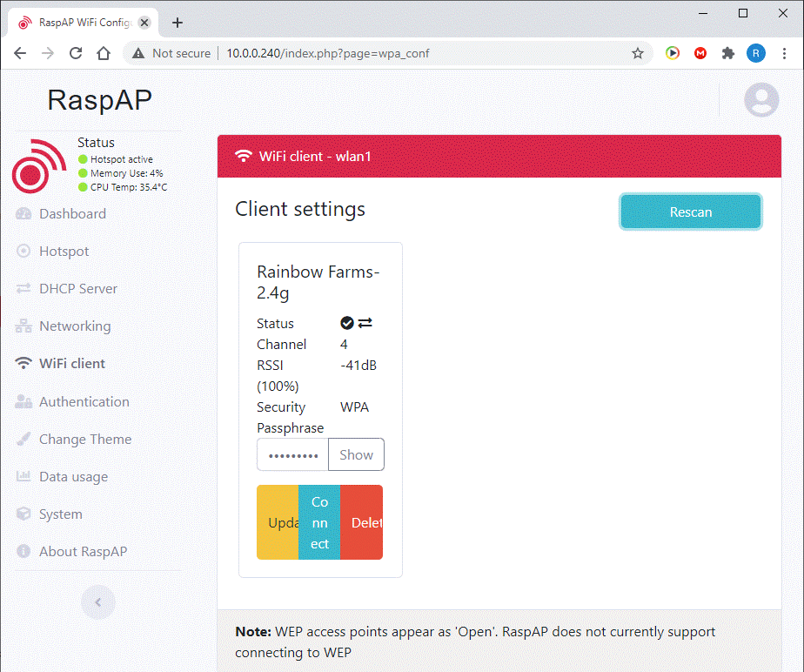804x672 pixels.
Task: Select the Hotspot icon in the sidebar
Action: pyautogui.click(x=23, y=251)
